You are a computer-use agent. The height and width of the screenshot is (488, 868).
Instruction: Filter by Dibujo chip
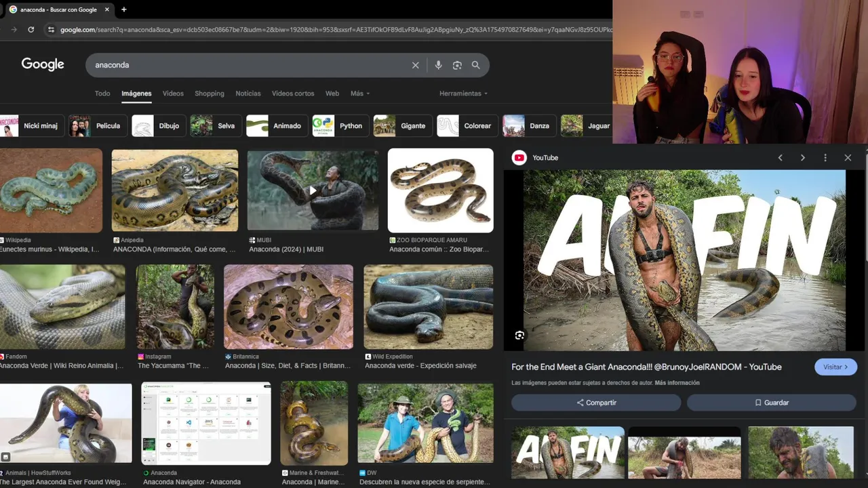[158, 125]
